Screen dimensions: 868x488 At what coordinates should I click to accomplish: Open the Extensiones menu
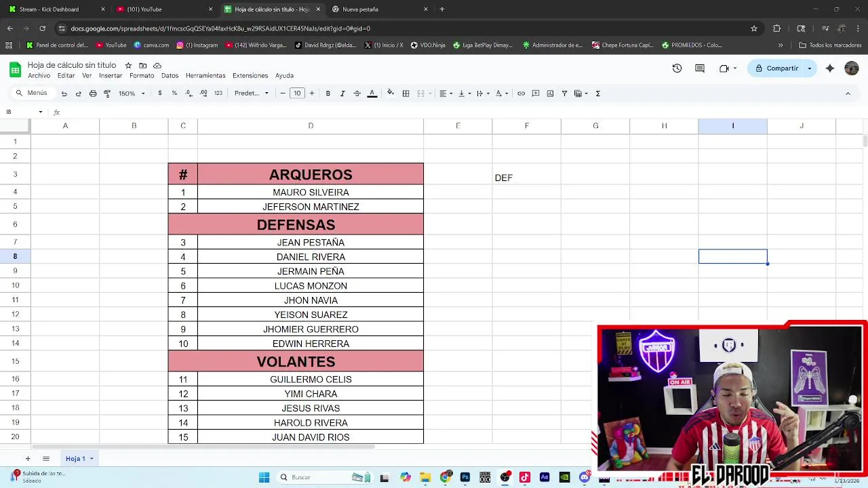pyautogui.click(x=250, y=76)
